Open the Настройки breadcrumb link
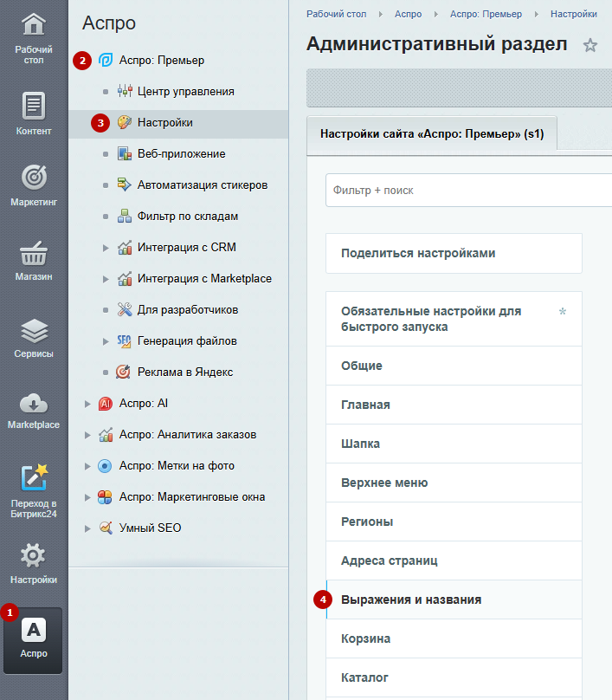Image resolution: width=612 pixels, height=700 pixels. (x=574, y=14)
